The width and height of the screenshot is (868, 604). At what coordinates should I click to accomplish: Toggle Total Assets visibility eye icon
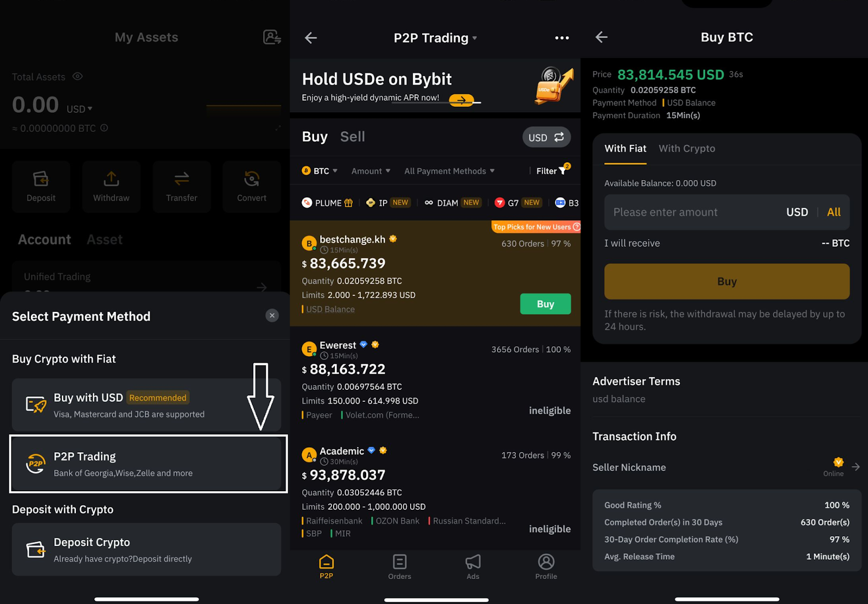tap(78, 76)
